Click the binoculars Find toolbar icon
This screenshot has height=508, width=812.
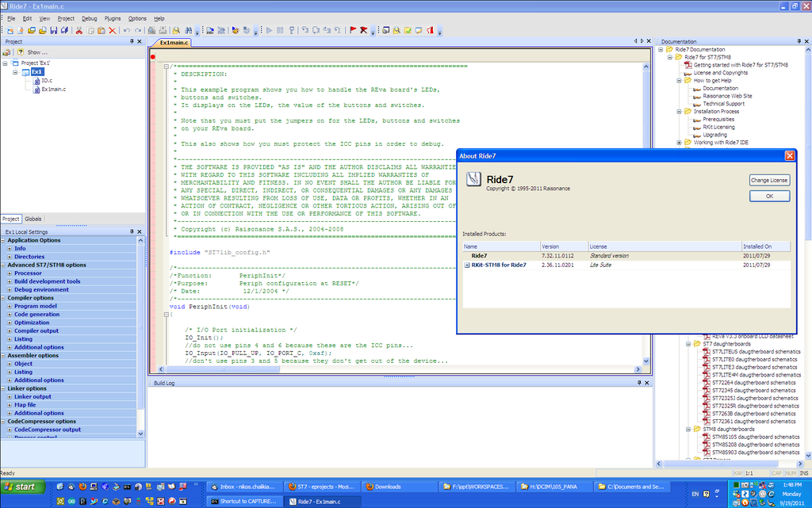189,31
